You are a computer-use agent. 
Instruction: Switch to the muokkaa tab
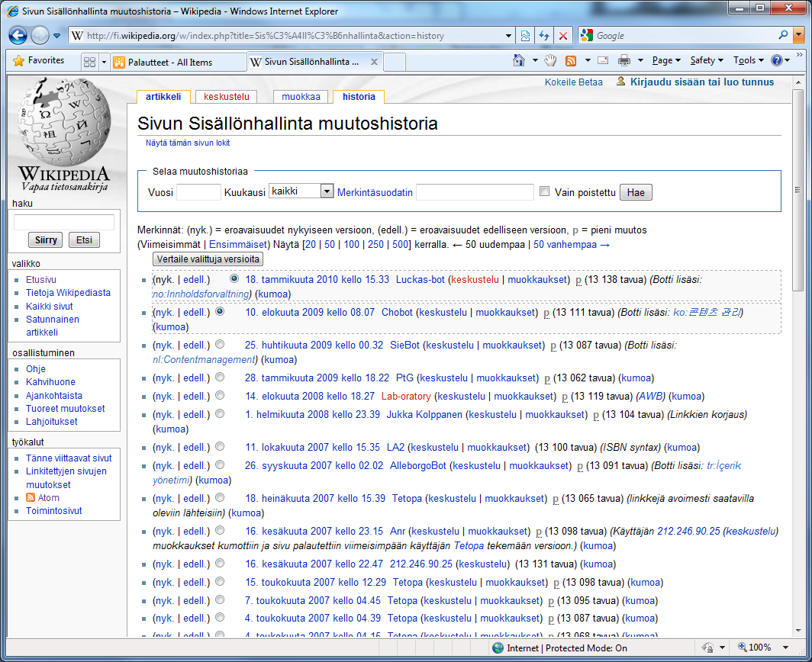(301, 97)
